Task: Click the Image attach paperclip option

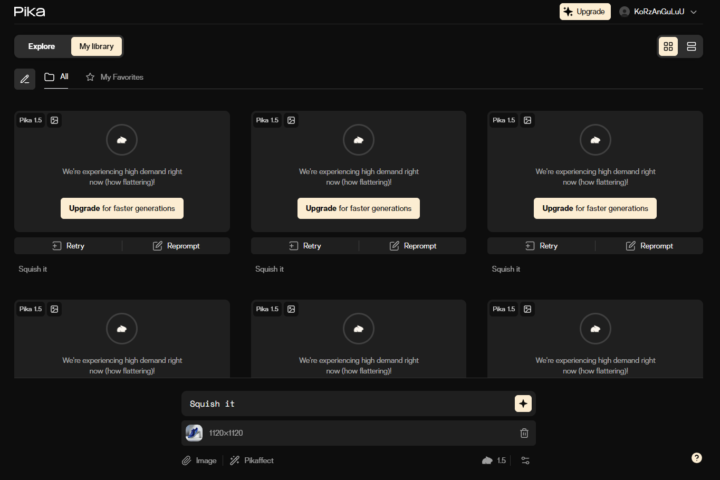Action: [199, 461]
